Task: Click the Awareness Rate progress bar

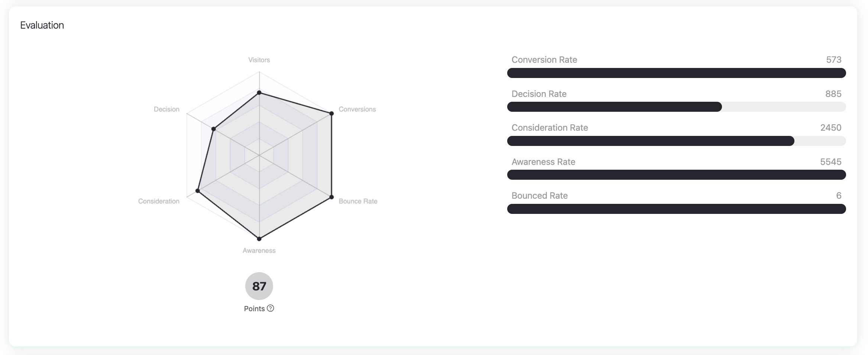Action: [x=676, y=175]
